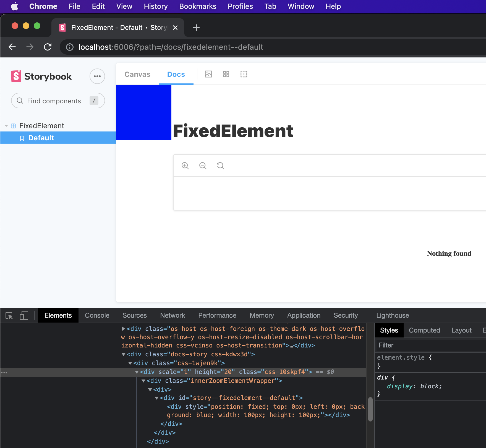Toggle the DevTools device toolbar icon
This screenshot has height=448, width=486.
(24, 315)
